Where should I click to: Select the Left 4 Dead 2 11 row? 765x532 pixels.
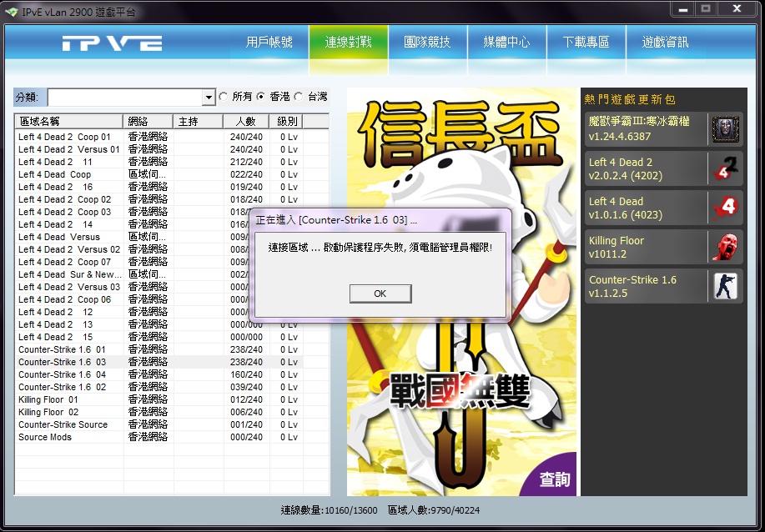159,162
